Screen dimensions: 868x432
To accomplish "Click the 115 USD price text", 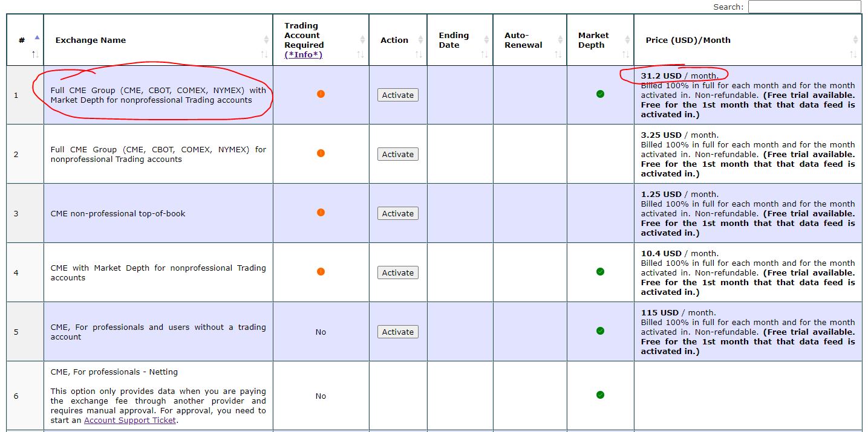I will tap(660, 312).
